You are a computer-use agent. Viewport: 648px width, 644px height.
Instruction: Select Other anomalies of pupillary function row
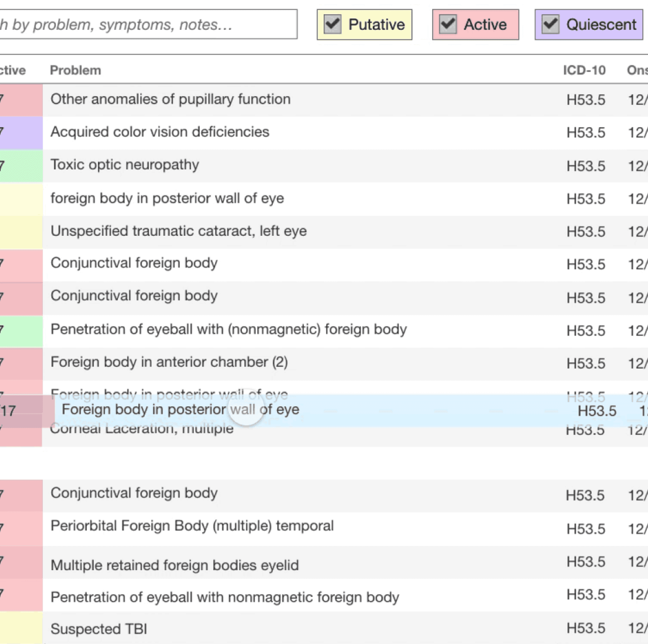(170, 99)
